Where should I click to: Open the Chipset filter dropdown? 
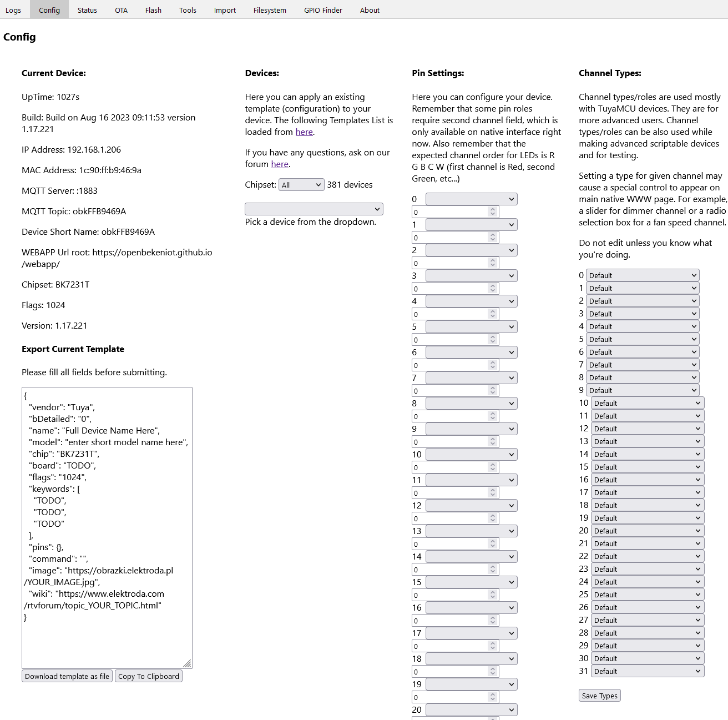301,185
